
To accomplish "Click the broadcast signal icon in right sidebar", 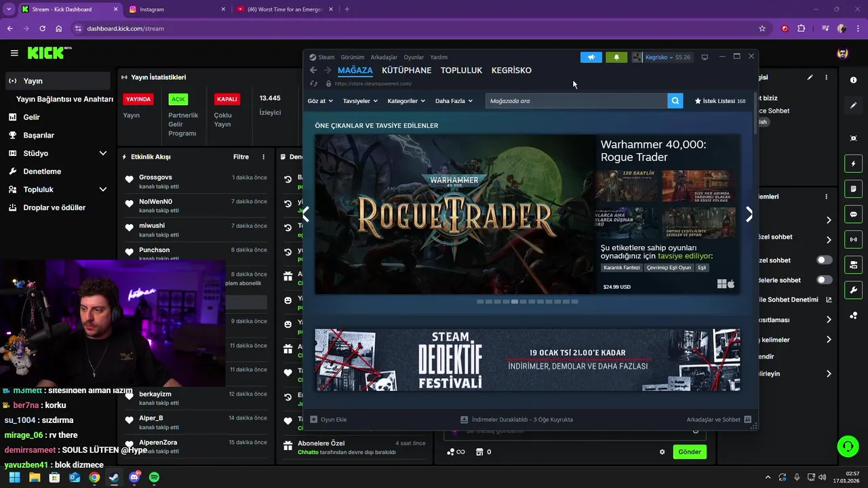I will point(853,239).
